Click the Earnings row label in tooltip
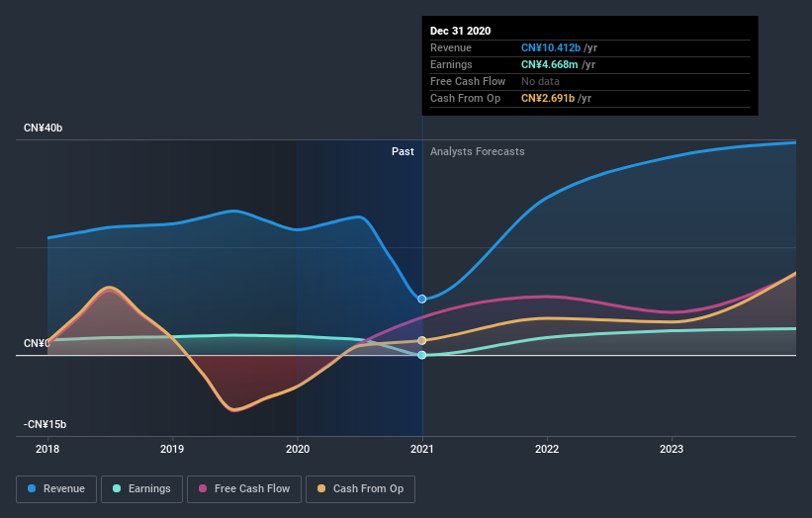Viewport: 812px width, 518px height. click(x=451, y=64)
